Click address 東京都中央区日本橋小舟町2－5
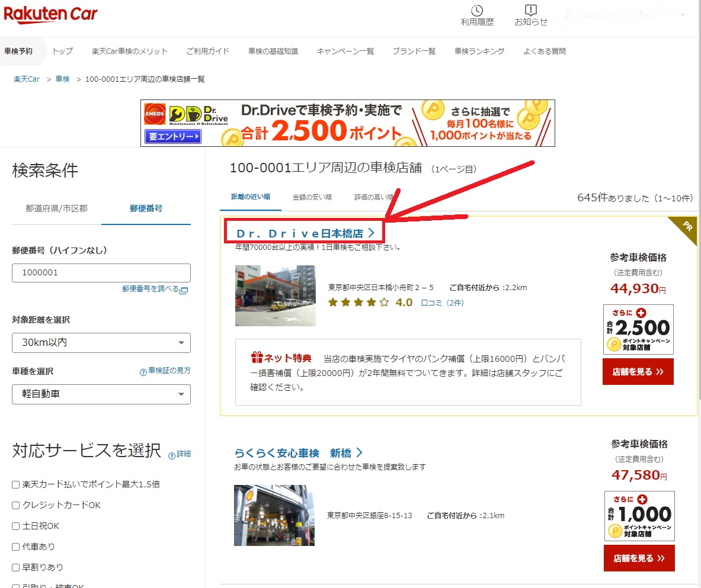 pos(380,288)
